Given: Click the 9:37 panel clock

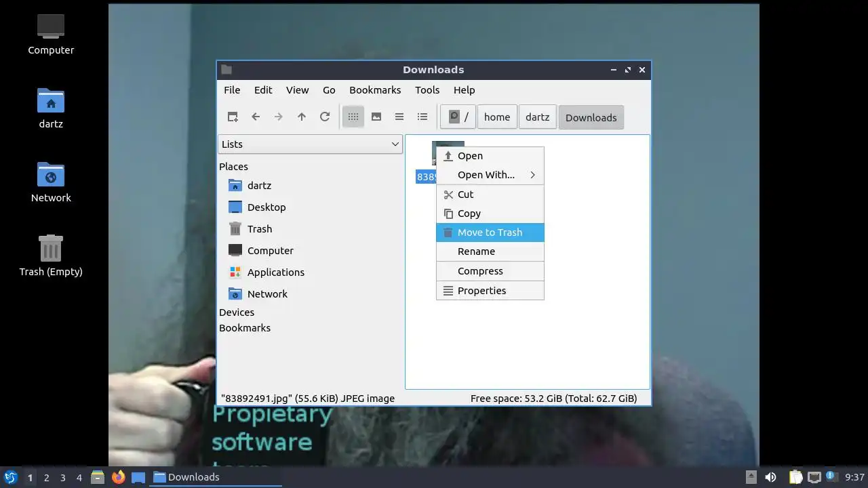Looking at the screenshot, I should (x=854, y=477).
